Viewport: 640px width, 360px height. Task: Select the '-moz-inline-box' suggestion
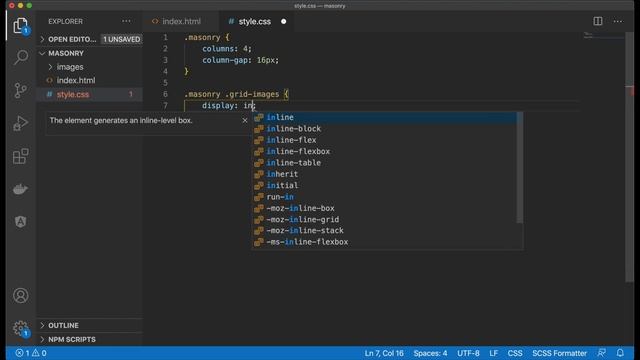tap(384, 208)
